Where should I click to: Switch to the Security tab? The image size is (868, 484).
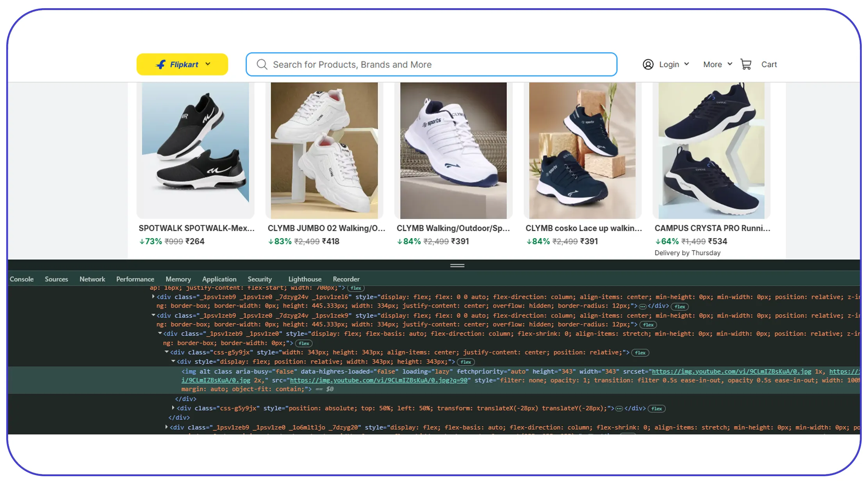[x=260, y=279]
